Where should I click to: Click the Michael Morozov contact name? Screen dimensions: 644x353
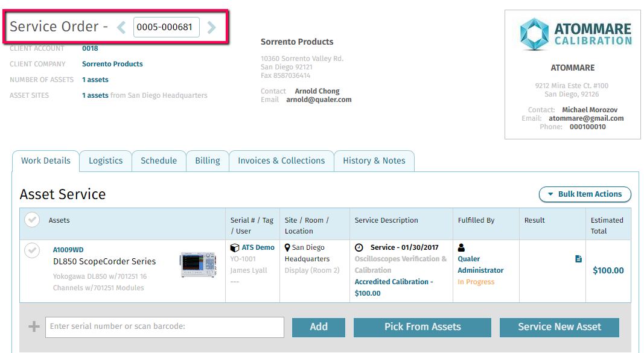tap(590, 110)
